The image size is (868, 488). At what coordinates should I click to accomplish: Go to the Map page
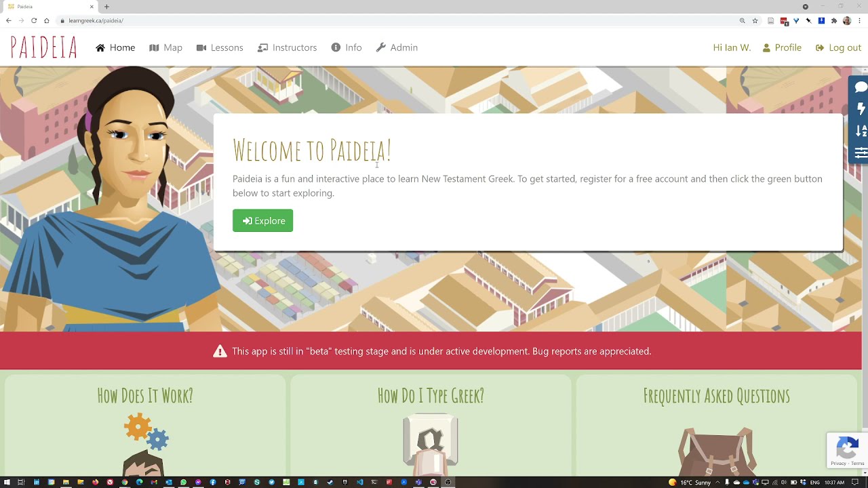click(166, 47)
